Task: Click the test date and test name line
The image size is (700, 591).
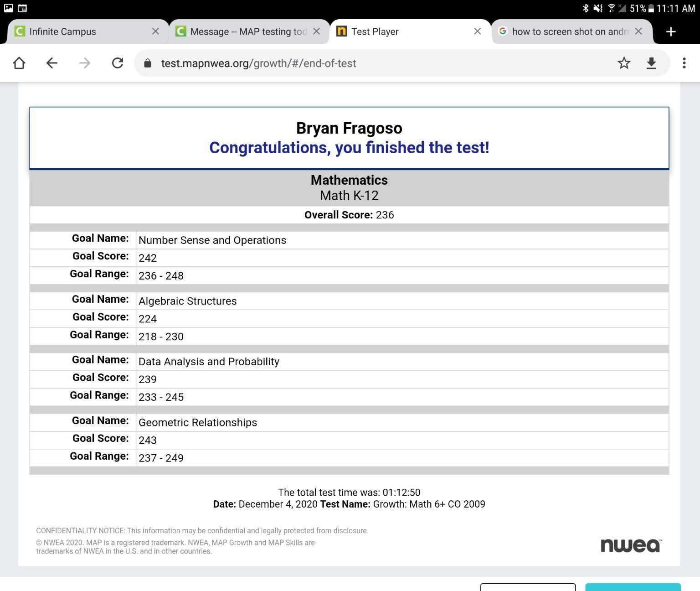Action: (x=349, y=504)
